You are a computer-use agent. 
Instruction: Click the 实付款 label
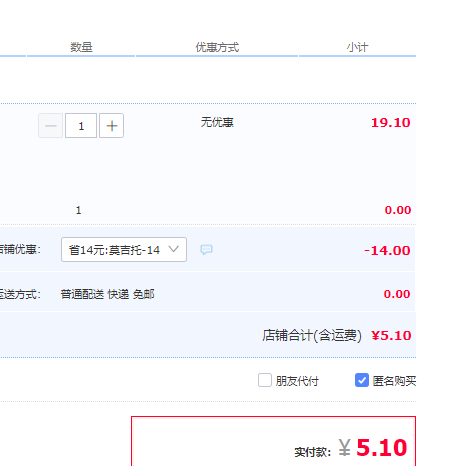pos(312,452)
